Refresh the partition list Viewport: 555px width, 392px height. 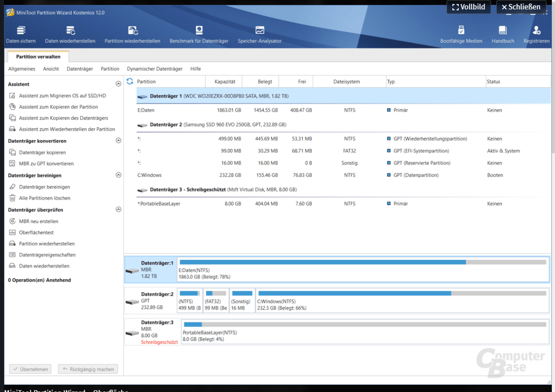pyautogui.click(x=130, y=82)
